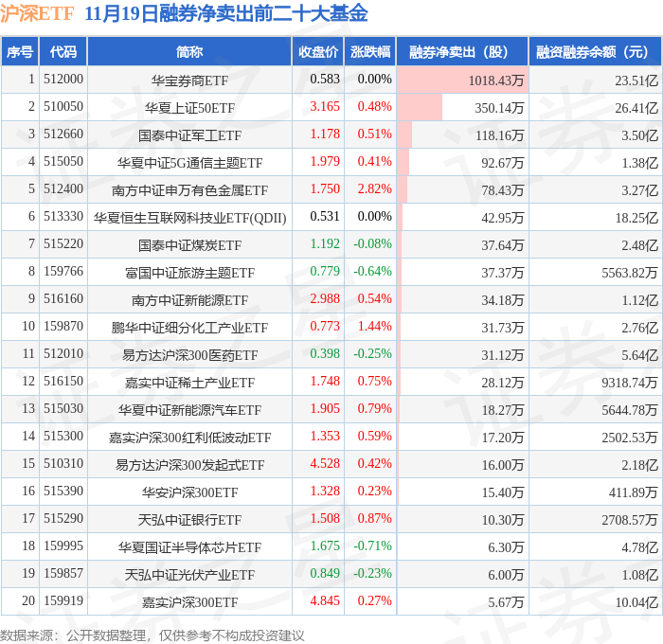Viewport: 663px width, 644px height.
Task: Select 华安沪深300ETF
Action: pos(189,492)
